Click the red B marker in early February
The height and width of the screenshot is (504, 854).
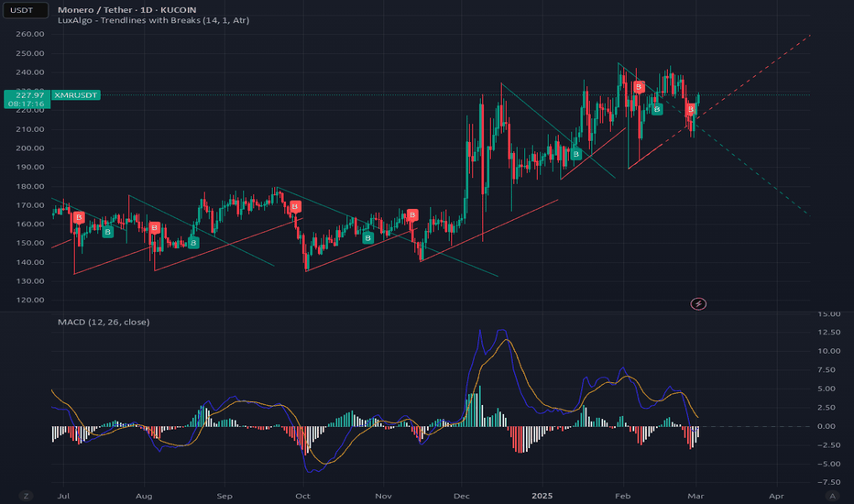tap(639, 87)
